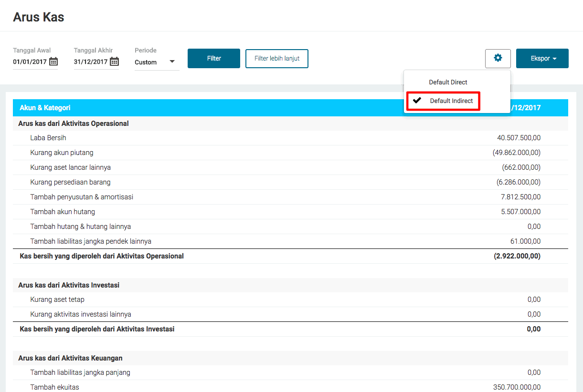Screen dimensions: 583x392
Task: Open the Tanggal Akhir calendar picker icon
Action: [114, 62]
